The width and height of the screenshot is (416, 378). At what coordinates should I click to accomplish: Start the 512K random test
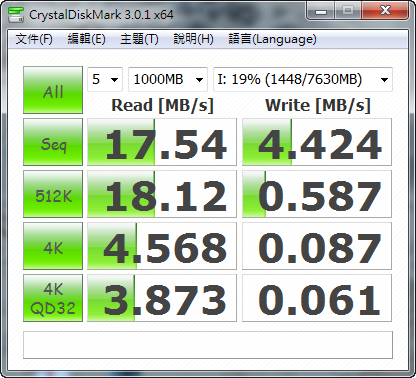(53, 194)
